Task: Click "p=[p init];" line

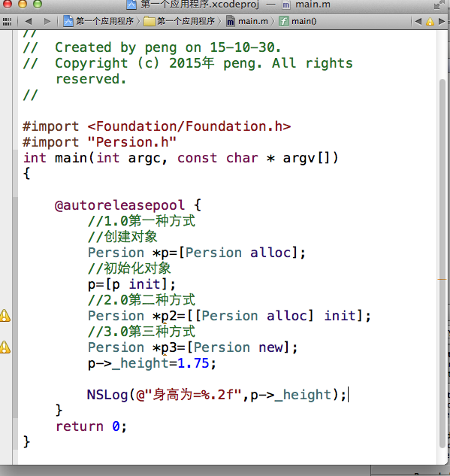Action: point(131,284)
